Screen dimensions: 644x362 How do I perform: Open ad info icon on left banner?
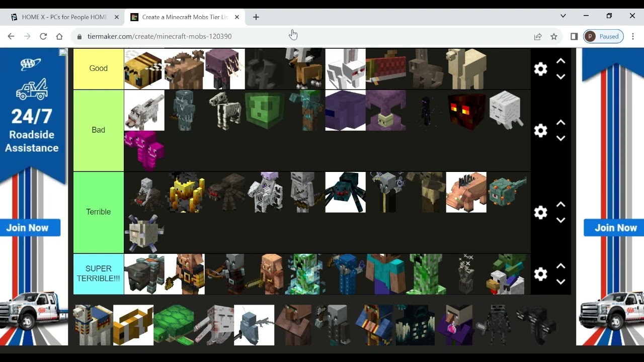pyautogui.click(x=63, y=52)
